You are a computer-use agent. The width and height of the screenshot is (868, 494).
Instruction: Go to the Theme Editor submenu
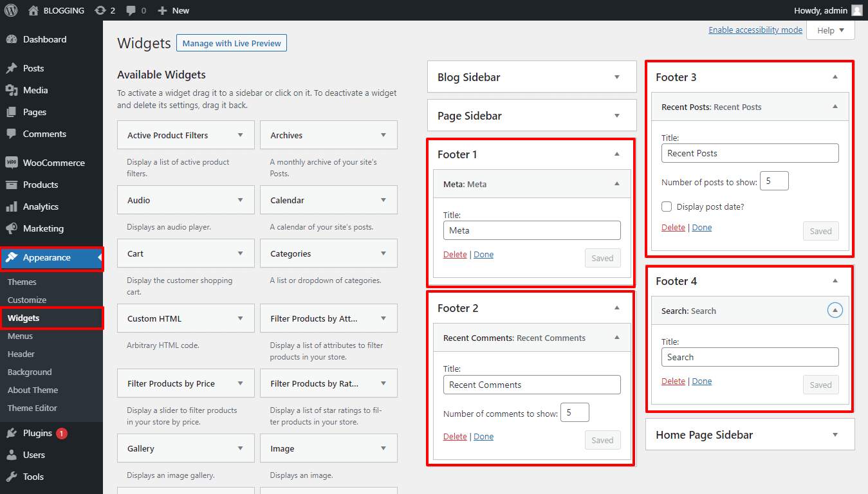click(x=32, y=408)
